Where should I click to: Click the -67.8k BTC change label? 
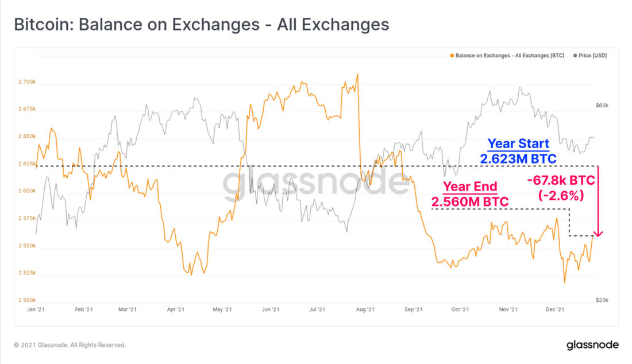(561, 180)
